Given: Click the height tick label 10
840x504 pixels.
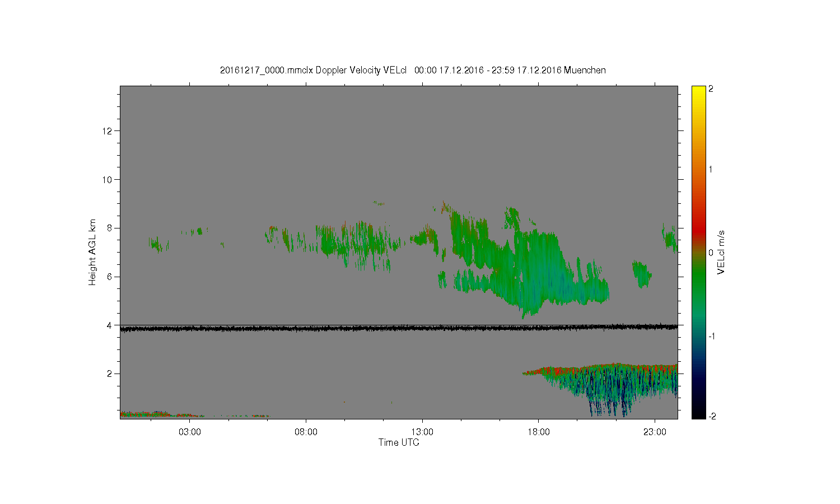Looking at the screenshot, I should (108, 180).
